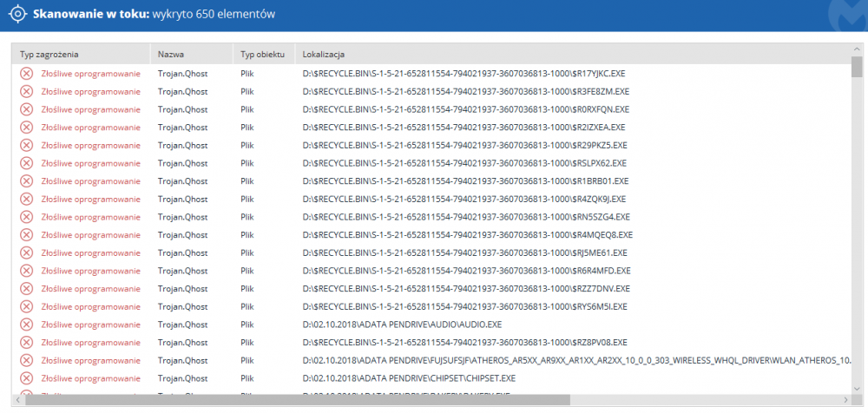
Task: Sort list by Nazwa column header
Action: [171, 55]
